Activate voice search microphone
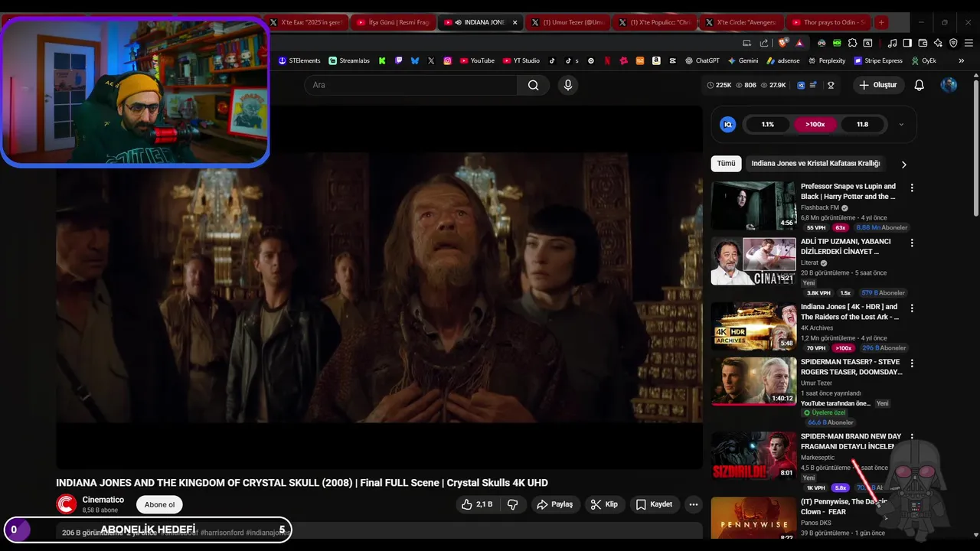980x551 pixels. tap(567, 85)
